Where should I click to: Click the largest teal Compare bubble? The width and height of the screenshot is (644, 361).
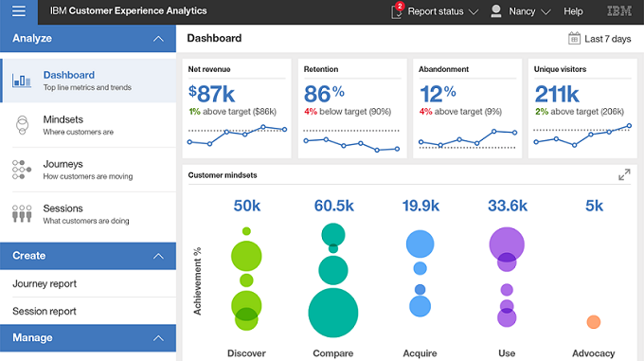point(333,313)
